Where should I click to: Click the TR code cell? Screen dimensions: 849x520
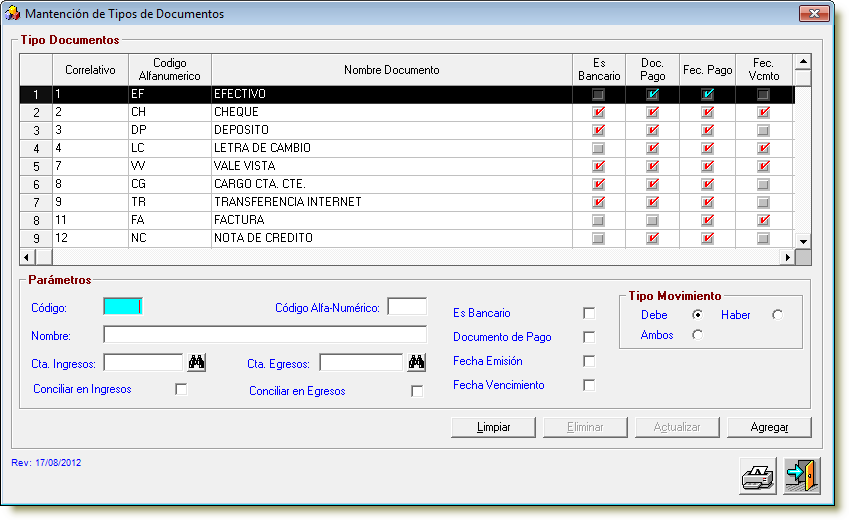pyautogui.click(x=169, y=202)
